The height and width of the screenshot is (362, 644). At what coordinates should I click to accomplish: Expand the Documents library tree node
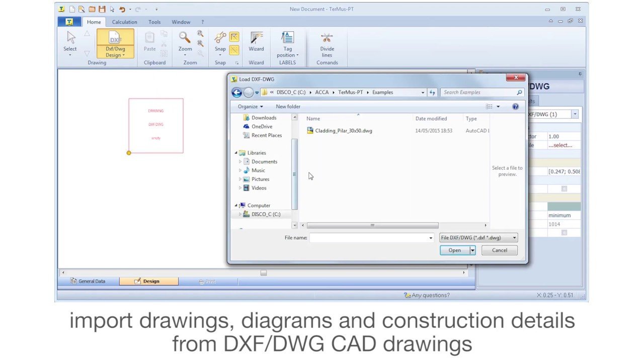[240, 162]
